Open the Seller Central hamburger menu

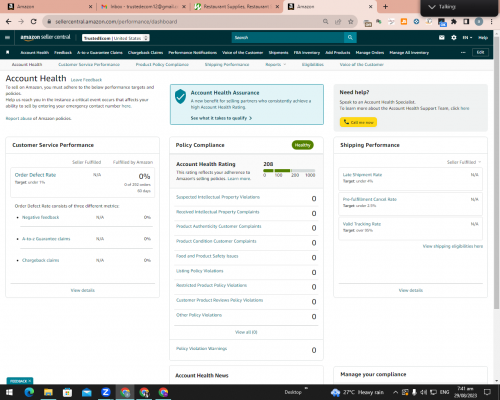click(x=7, y=37)
